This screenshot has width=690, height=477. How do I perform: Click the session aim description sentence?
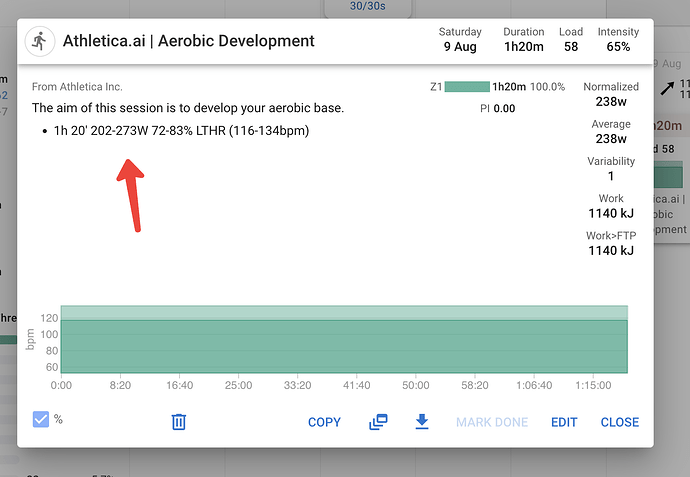[188, 108]
